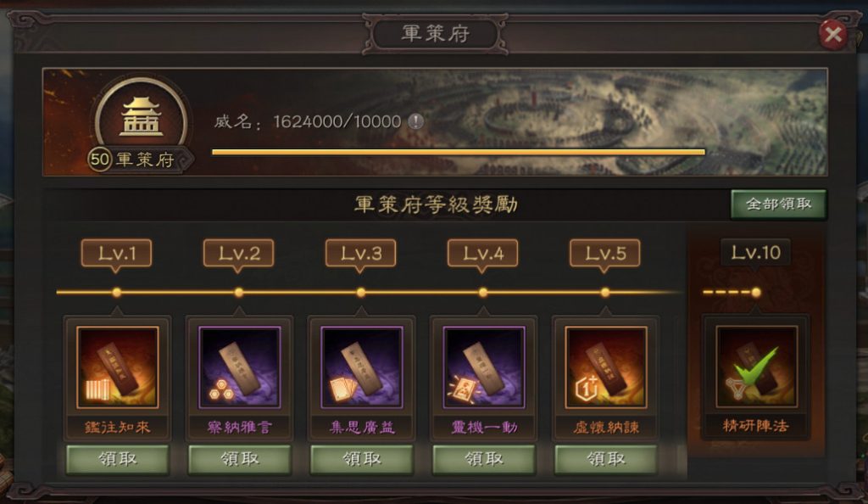Jump to the Lv.10 milestone label
868x504 pixels.
[x=755, y=253]
